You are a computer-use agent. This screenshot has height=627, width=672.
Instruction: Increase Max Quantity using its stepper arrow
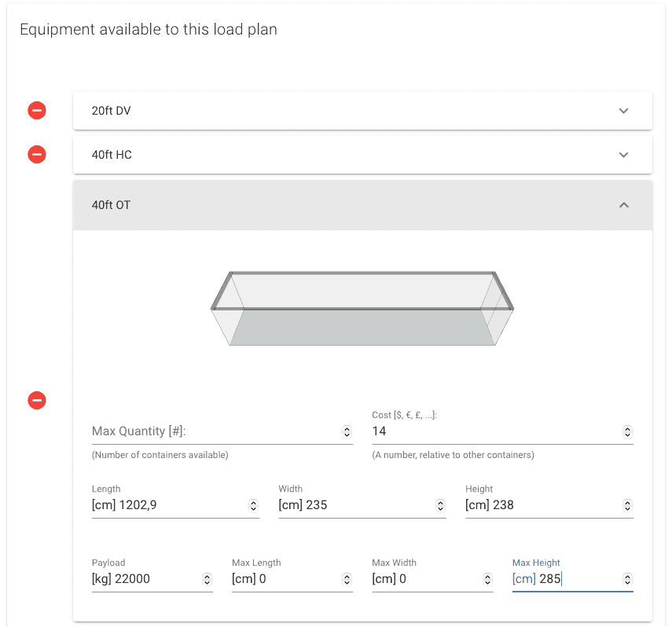346,427
